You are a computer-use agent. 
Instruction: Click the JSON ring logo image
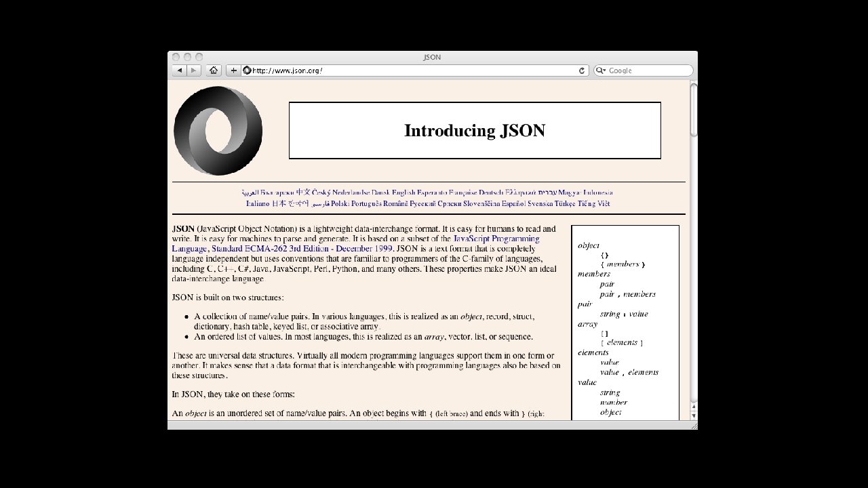(218, 131)
